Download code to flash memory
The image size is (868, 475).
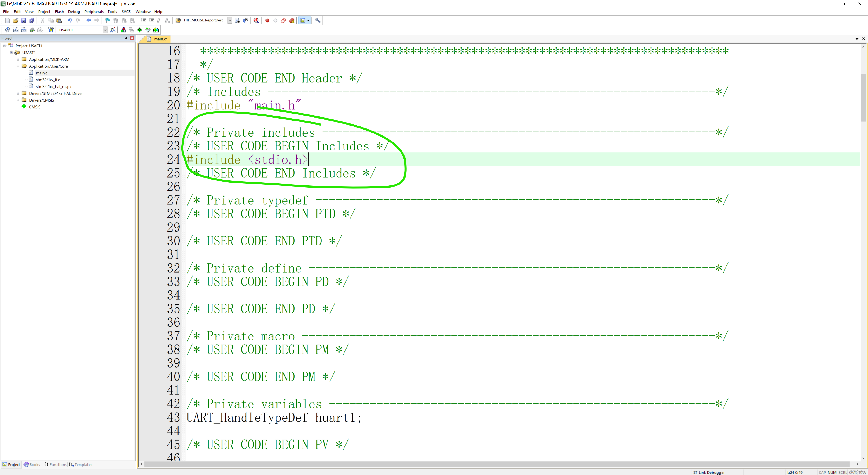(51, 30)
